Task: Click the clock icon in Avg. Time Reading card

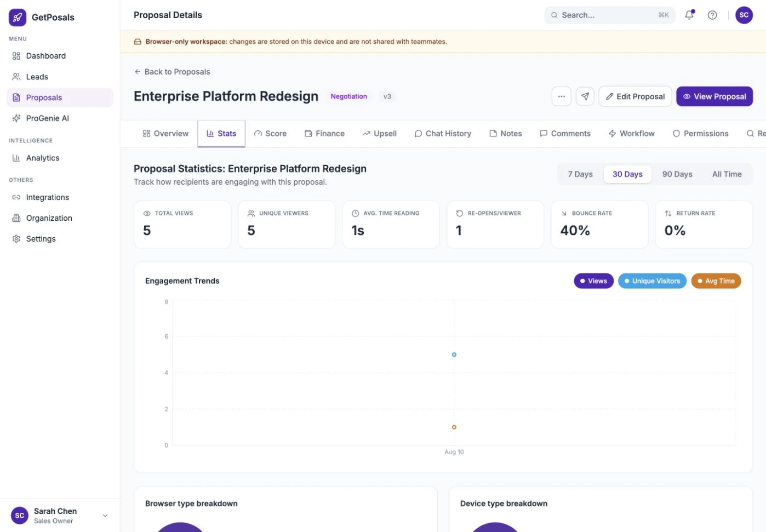Action: [x=355, y=213]
